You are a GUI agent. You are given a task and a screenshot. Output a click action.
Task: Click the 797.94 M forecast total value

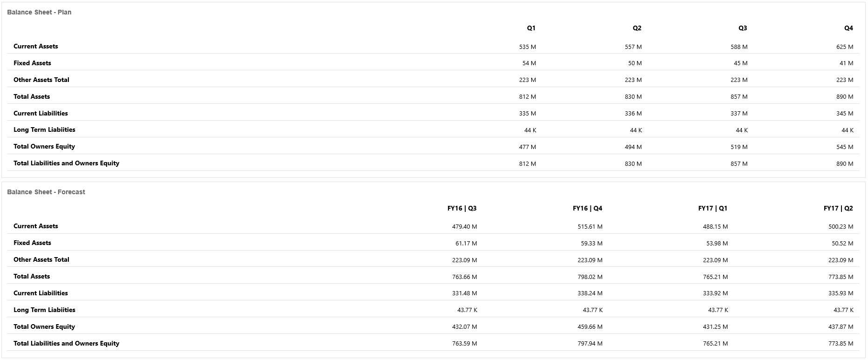point(590,344)
